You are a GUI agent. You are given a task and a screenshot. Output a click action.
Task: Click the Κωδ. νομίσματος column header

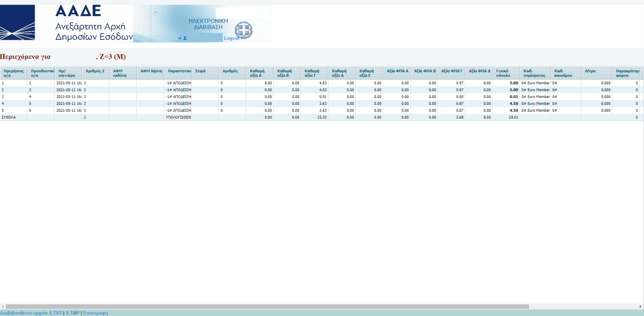[535, 73]
